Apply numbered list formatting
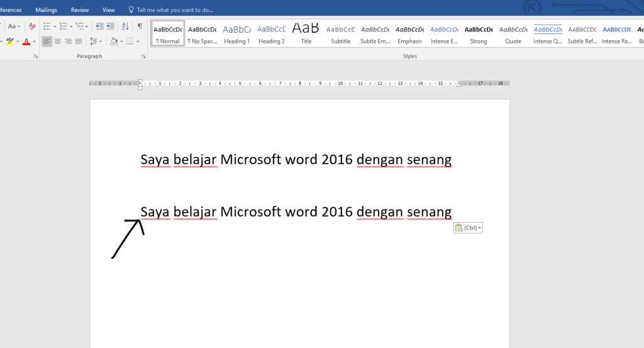Screen dimensions: 644x348 click(64, 26)
